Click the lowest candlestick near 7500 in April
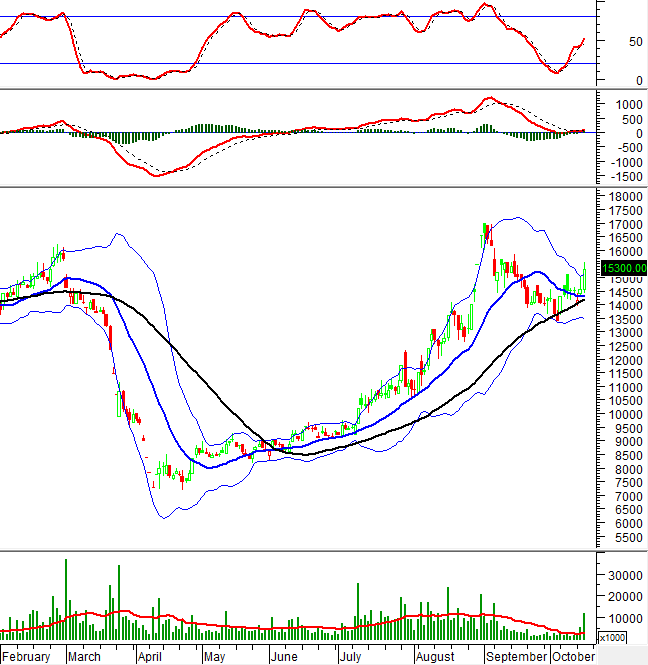This screenshot has height=665, width=648. click(182, 481)
